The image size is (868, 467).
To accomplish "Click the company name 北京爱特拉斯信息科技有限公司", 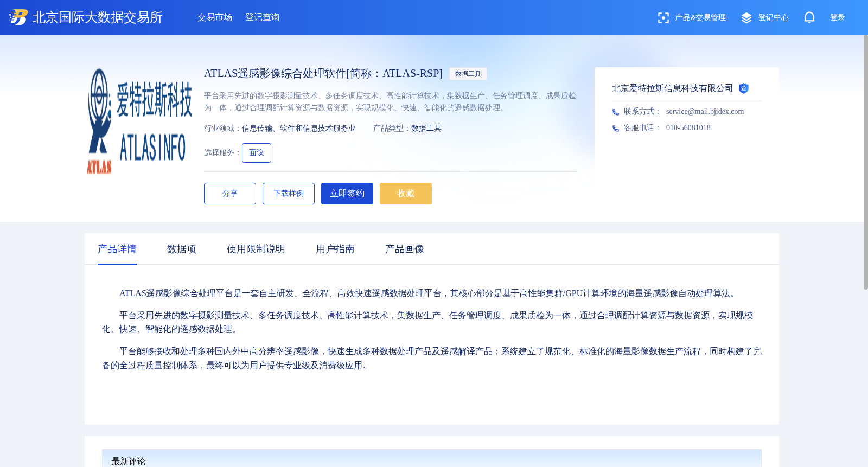I will (x=672, y=88).
